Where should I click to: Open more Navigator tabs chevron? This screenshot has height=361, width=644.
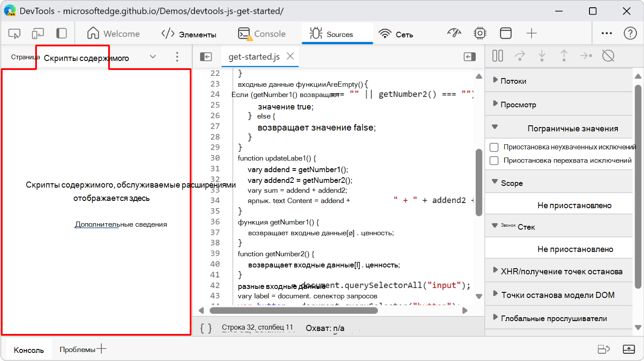[153, 57]
